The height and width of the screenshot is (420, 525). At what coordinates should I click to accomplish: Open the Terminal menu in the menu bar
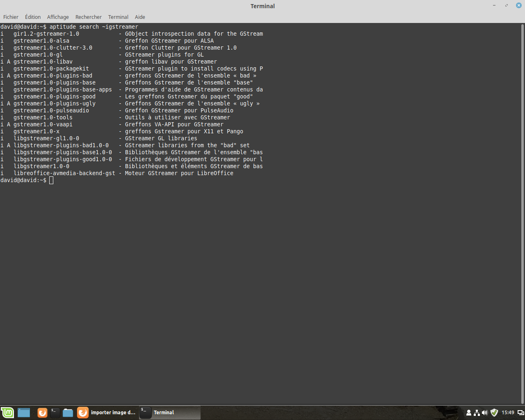[118, 17]
